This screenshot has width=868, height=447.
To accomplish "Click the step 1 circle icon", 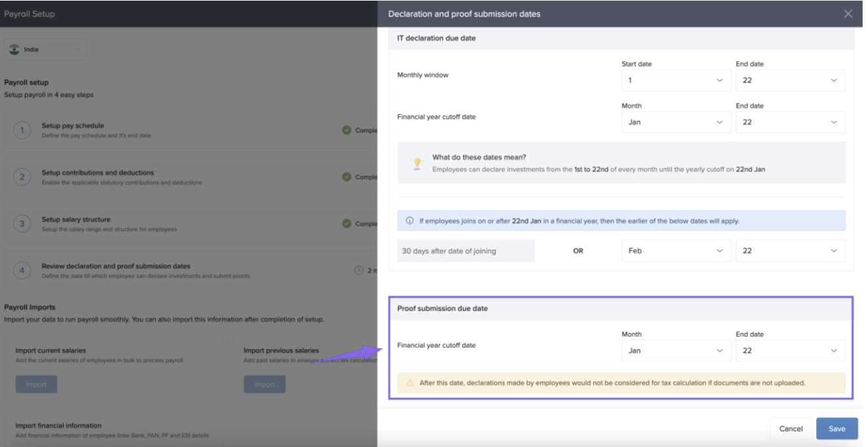I will (22, 130).
